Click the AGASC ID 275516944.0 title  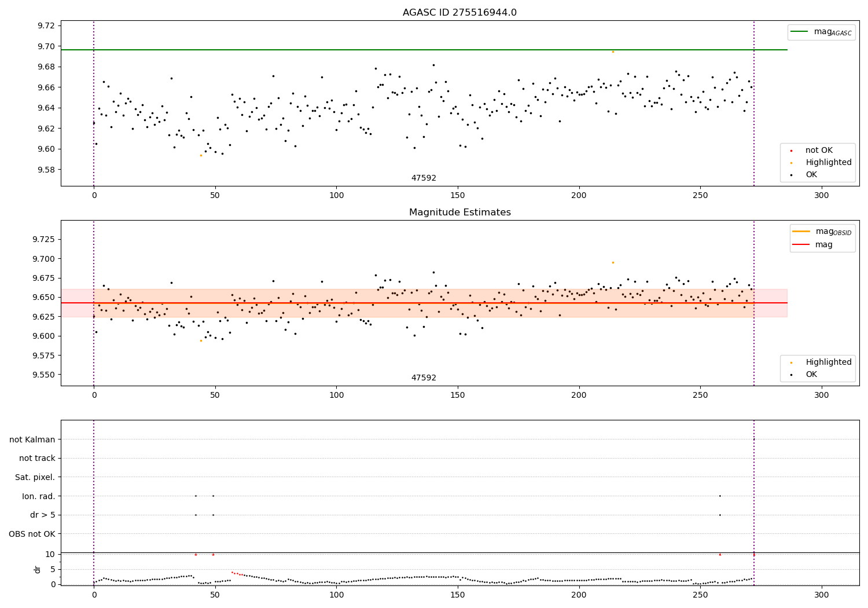coord(459,13)
